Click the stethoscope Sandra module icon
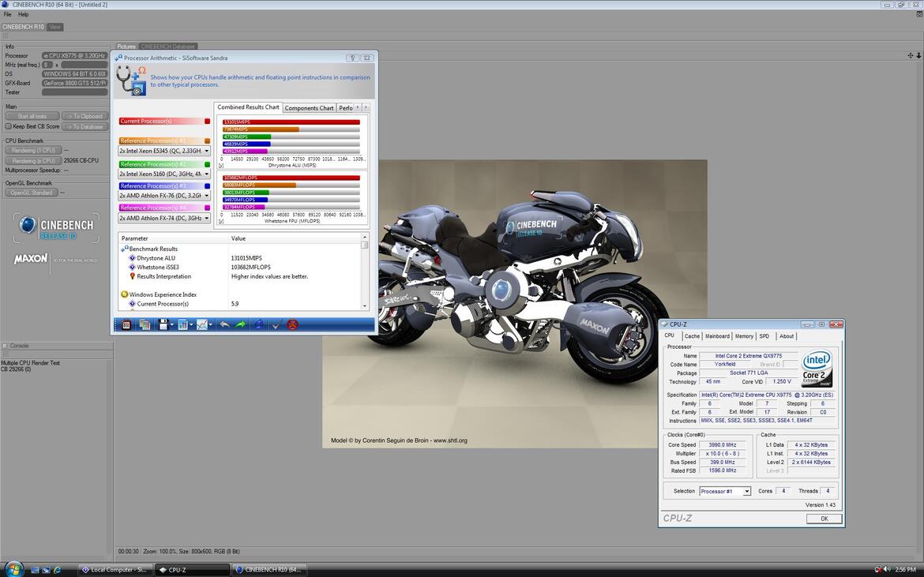Screen dimensions: 924x577 (x=131, y=80)
